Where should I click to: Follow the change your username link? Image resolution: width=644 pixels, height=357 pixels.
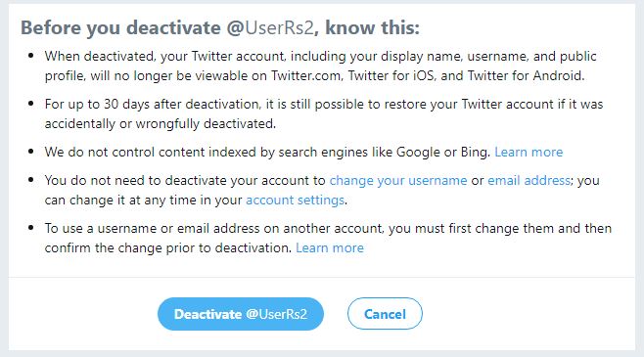398,181
